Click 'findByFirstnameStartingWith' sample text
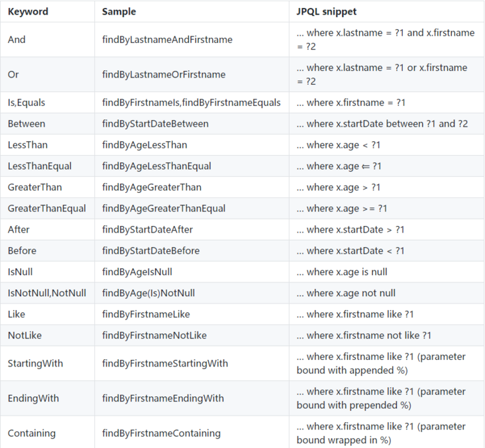 tap(165, 364)
